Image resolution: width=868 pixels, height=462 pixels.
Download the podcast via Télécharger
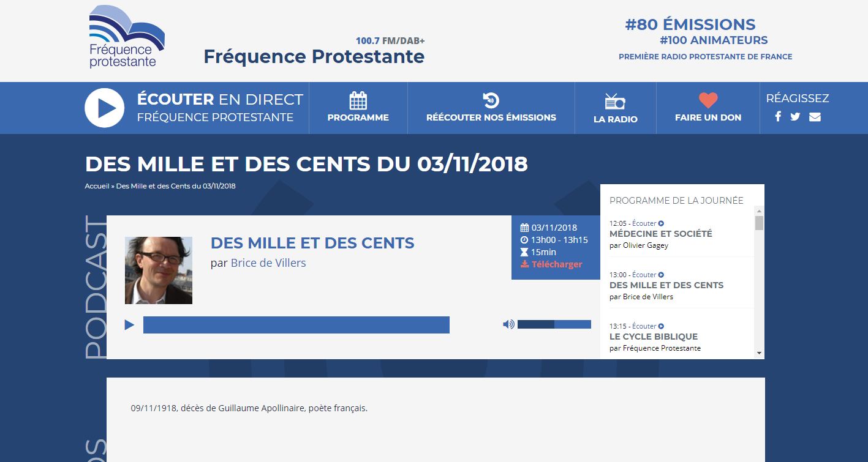(551, 264)
